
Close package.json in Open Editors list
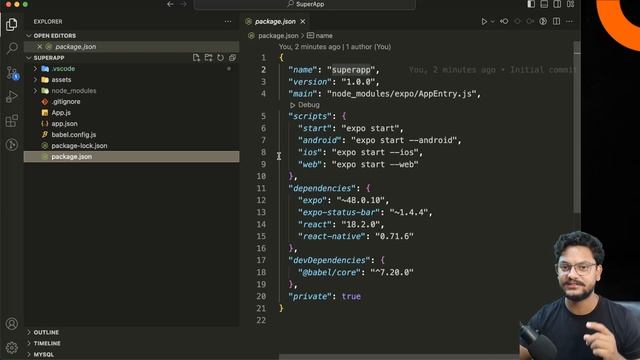(40, 47)
